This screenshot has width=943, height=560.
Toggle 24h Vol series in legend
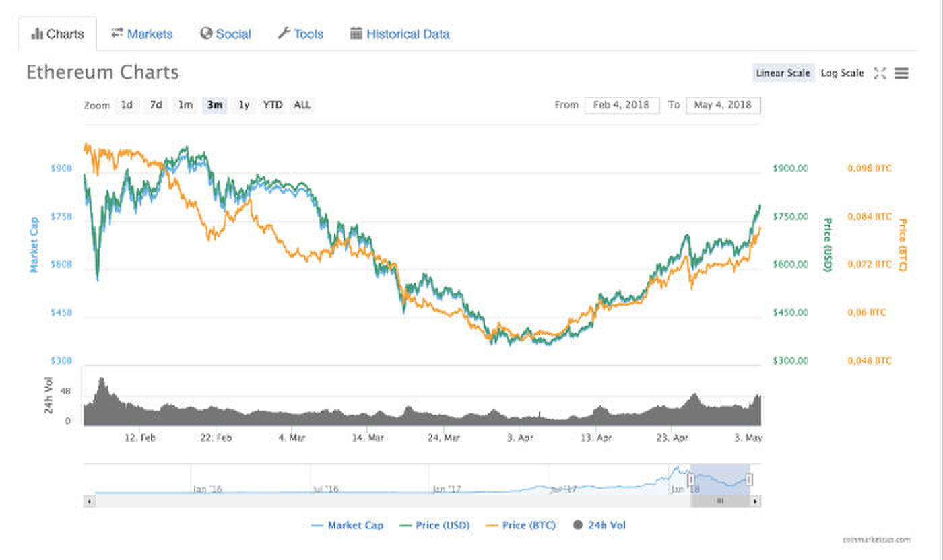599,525
